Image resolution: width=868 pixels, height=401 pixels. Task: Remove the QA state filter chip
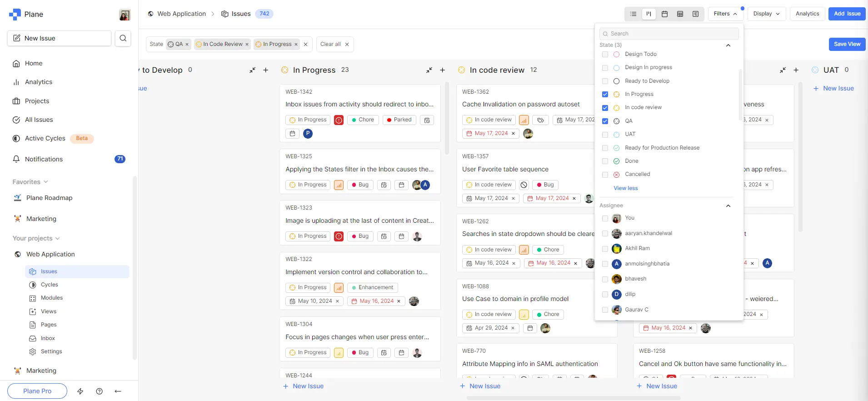coord(187,45)
